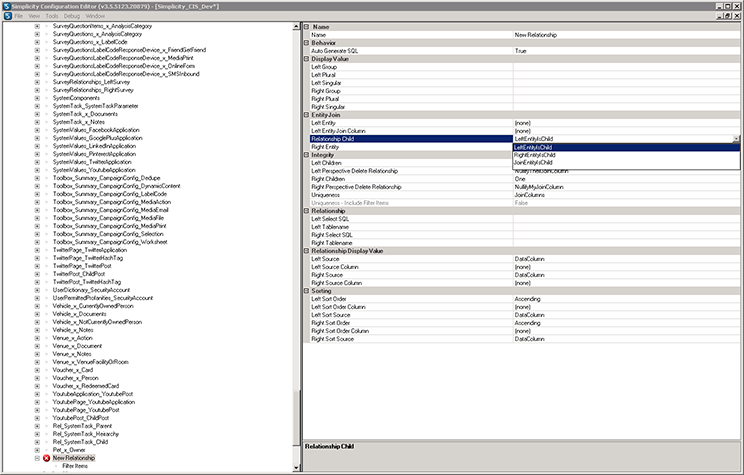Select the Filter Items child node
The width and height of the screenshot is (744, 475).
pos(75,466)
